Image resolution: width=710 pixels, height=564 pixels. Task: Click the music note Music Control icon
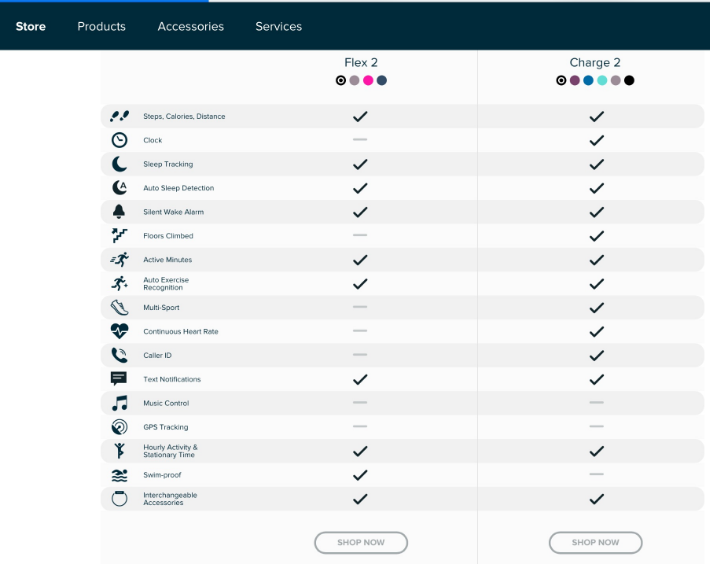[x=120, y=403]
